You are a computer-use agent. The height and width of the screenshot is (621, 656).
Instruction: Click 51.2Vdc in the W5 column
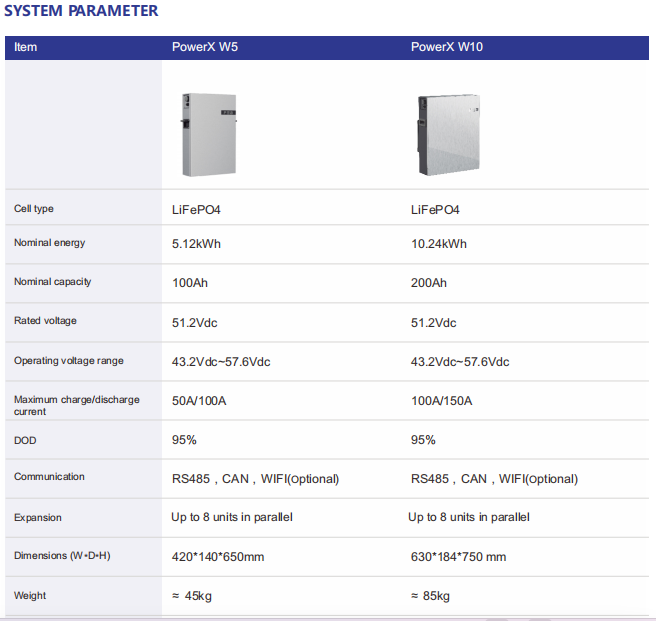(194, 323)
